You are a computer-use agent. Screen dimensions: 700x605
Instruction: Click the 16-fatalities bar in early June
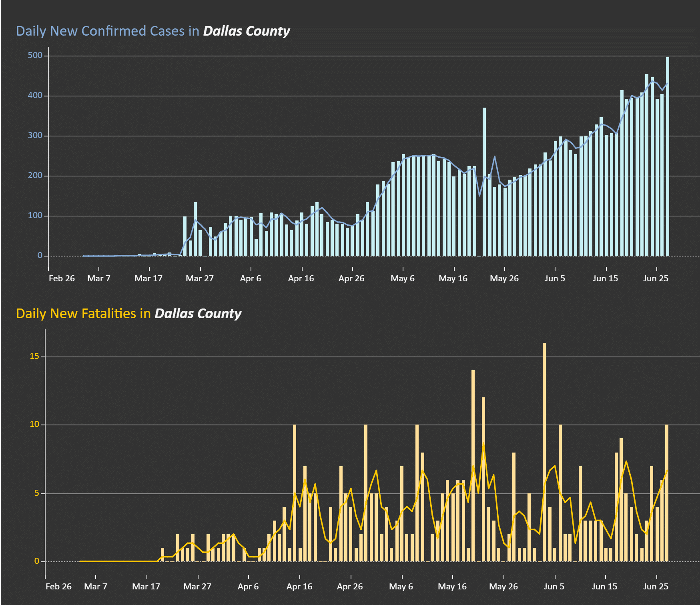[544, 452]
